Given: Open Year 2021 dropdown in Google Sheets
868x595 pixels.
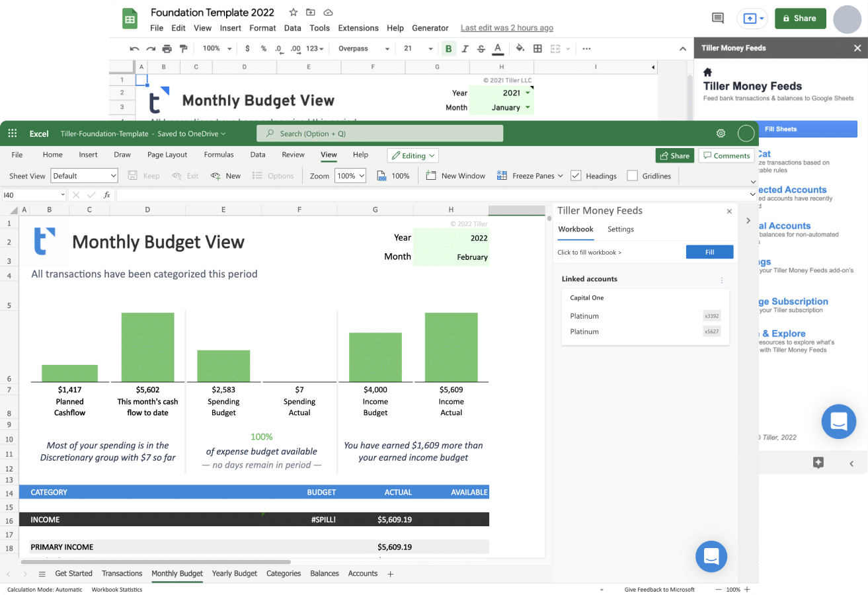Looking at the screenshot, I should click(528, 93).
